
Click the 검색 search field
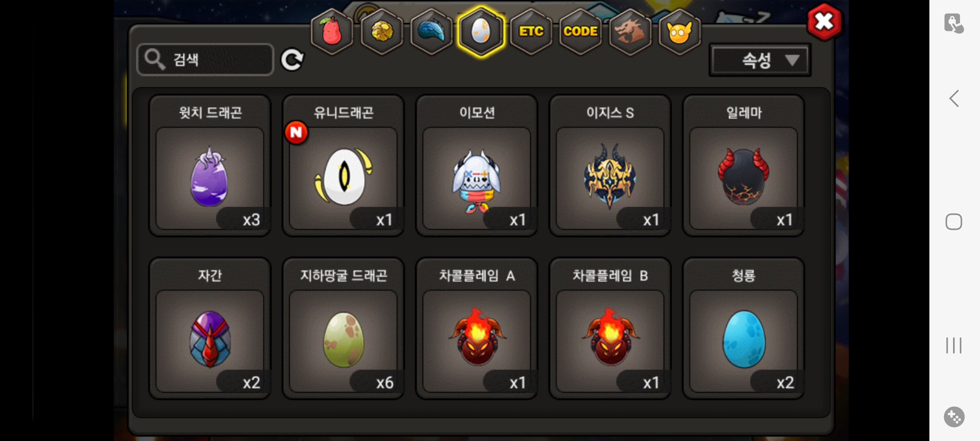[205, 60]
